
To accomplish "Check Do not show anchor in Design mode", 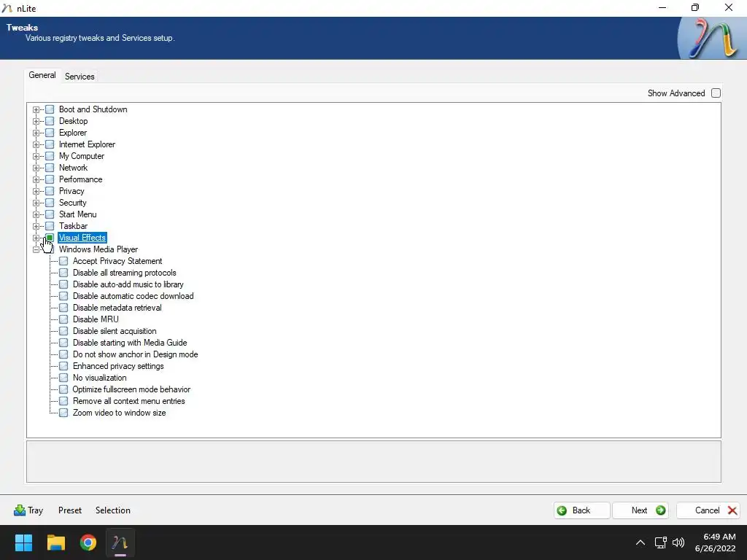I will click(63, 354).
